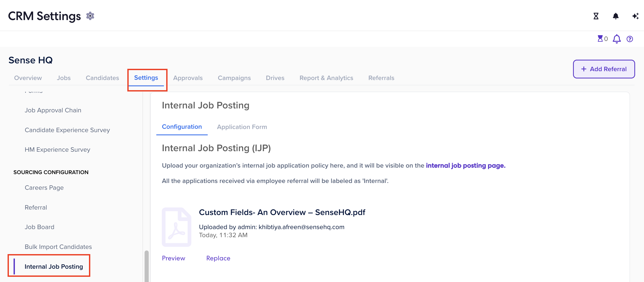Open the help question mark icon
The width and height of the screenshot is (644, 282).
pyautogui.click(x=630, y=39)
